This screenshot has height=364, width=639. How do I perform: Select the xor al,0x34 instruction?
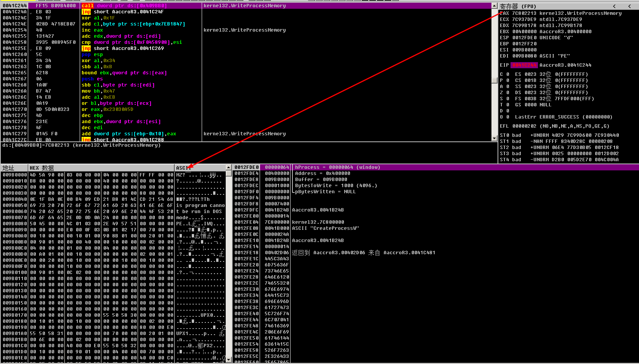click(98, 61)
